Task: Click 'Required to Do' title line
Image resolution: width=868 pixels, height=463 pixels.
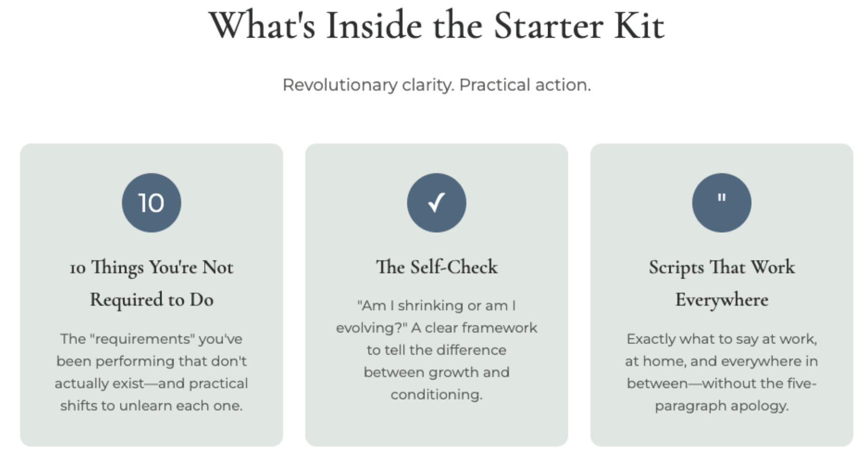Action: [151, 299]
